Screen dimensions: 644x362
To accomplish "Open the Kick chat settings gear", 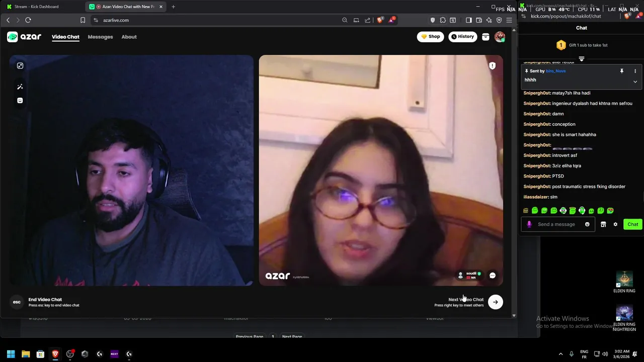I will pos(615,224).
